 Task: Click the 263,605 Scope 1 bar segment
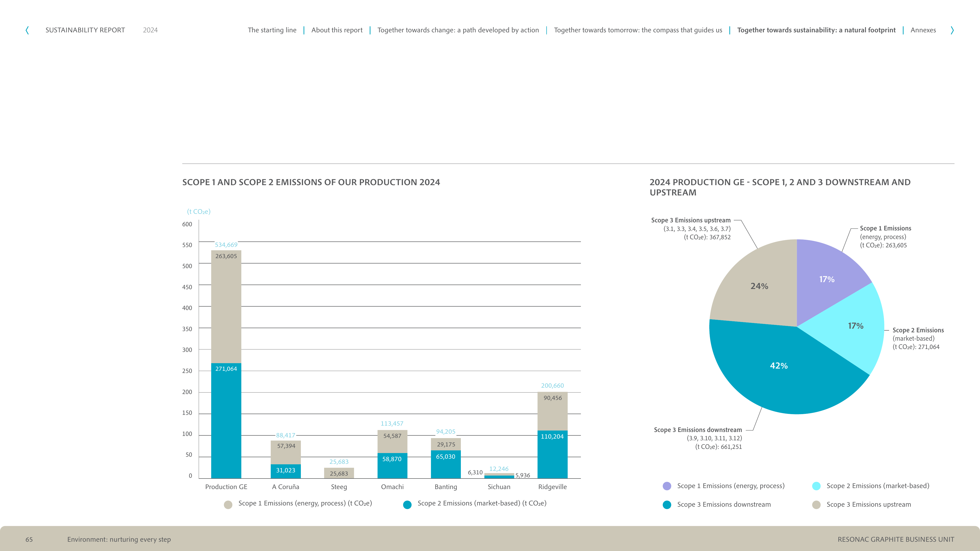(226, 307)
